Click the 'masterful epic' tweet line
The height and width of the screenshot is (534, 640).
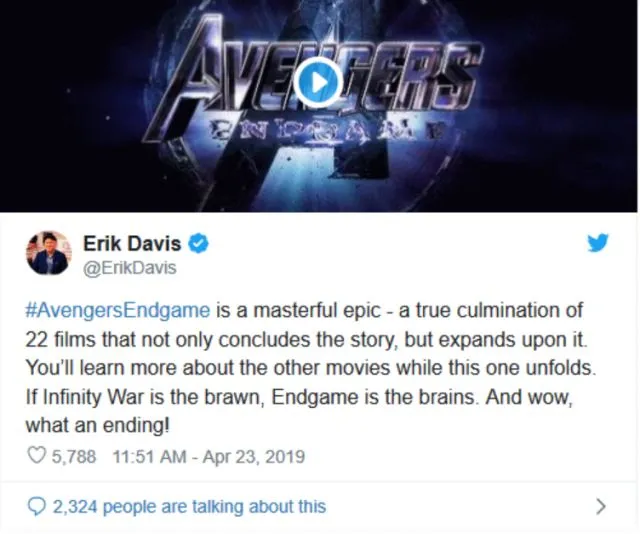click(x=304, y=310)
